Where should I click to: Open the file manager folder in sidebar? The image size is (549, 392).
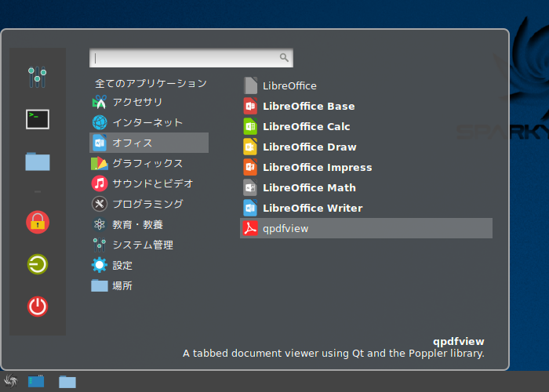38,162
